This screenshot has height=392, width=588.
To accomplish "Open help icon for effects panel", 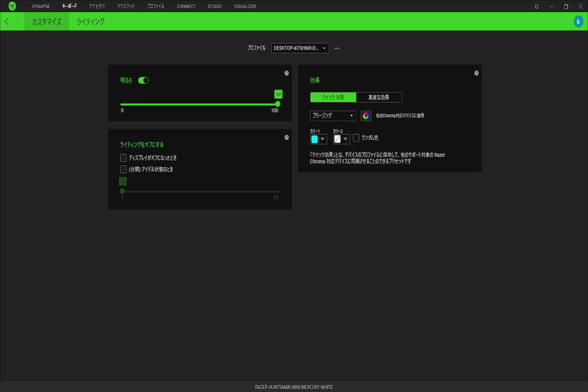I will 476,73.
